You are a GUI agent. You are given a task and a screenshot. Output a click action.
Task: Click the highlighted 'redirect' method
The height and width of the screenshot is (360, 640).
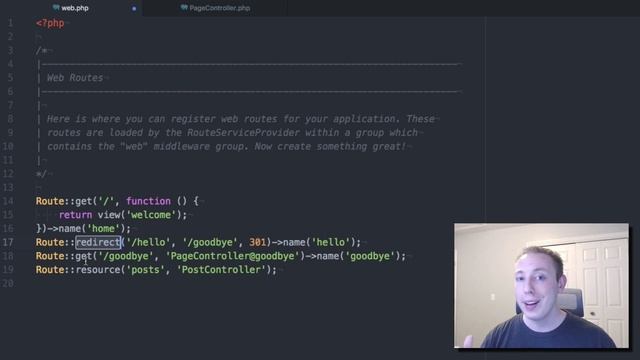98,242
